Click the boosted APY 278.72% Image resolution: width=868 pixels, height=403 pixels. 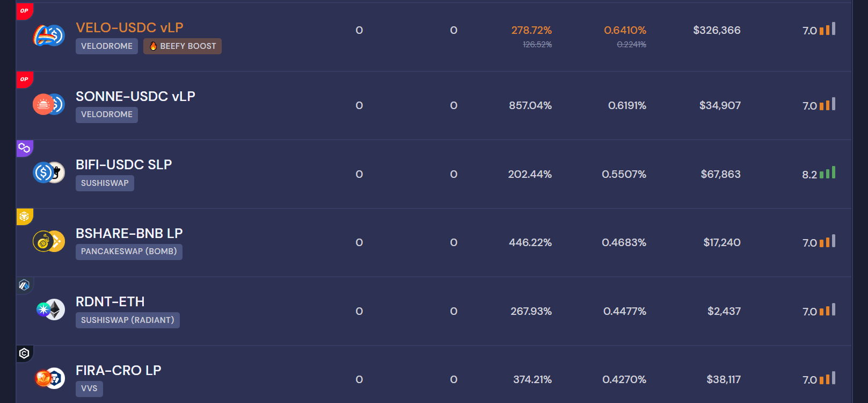pos(531,30)
